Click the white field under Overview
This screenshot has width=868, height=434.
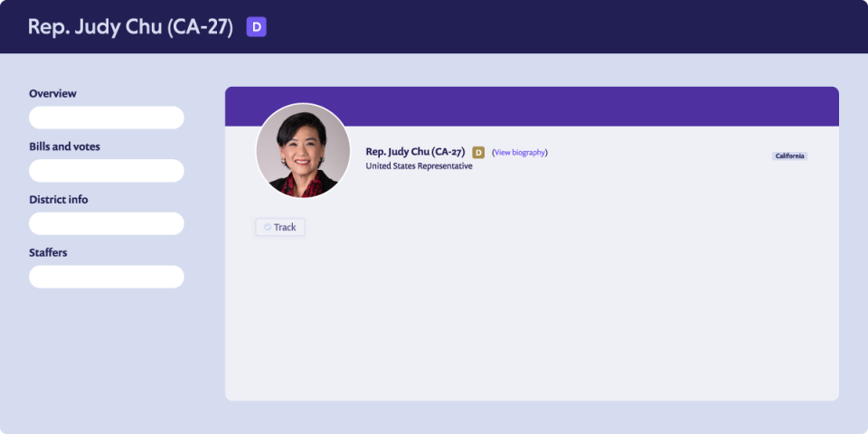107,118
